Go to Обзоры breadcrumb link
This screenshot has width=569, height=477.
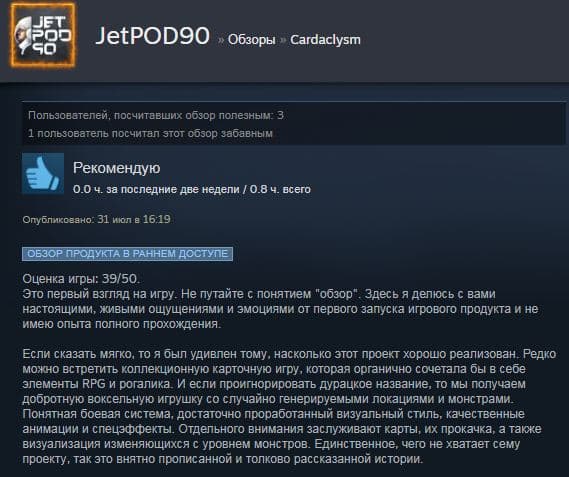pyautogui.click(x=251, y=40)
